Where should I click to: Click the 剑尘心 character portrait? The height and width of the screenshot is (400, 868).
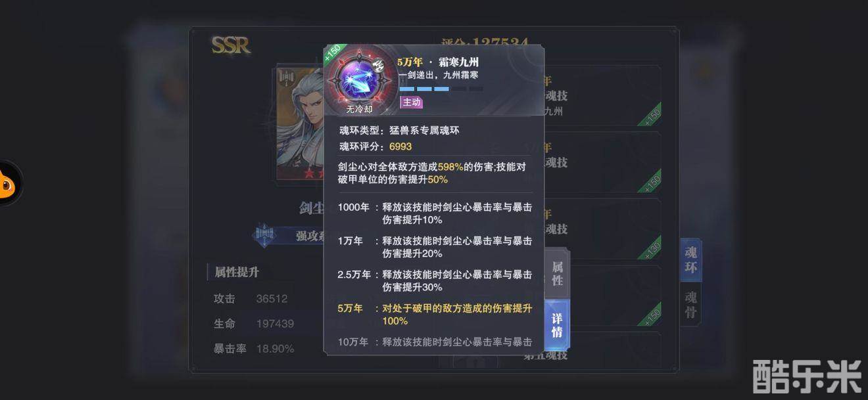coord(301,124)
